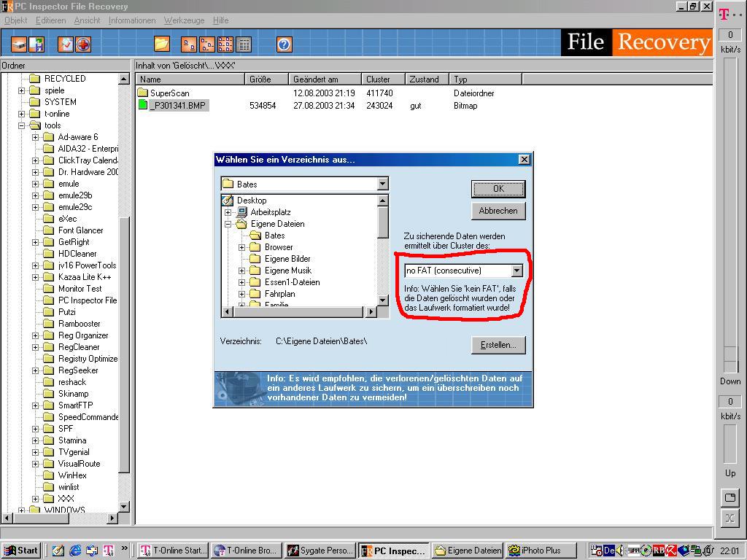Click dialog tree horizontal scrollbar track

(x=298, y=312)
